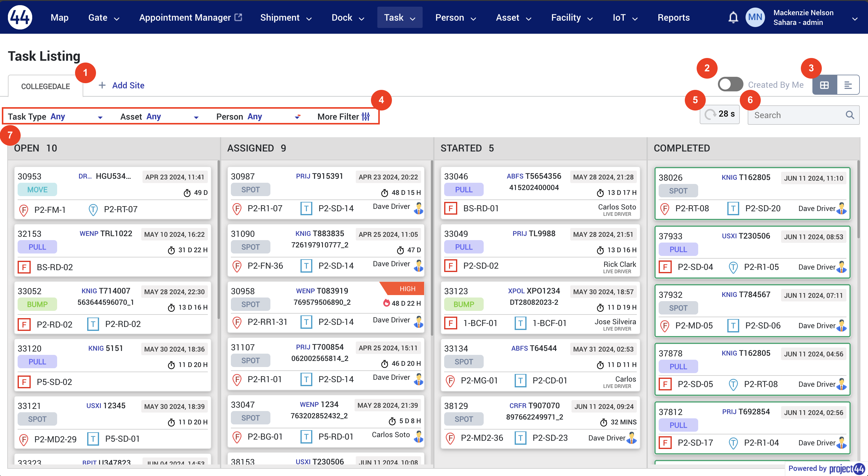868x476 pixels.
Task: Click the search magnifier icon
Action: [x=850, y=115]
